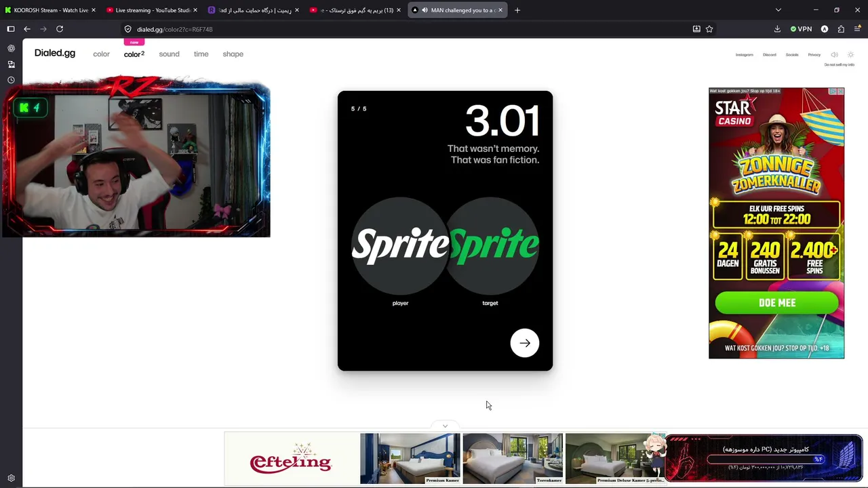This screenshot has height=488, width=868.
Task: Click the 5 / 5 round counter
Action: pos(359,108)
